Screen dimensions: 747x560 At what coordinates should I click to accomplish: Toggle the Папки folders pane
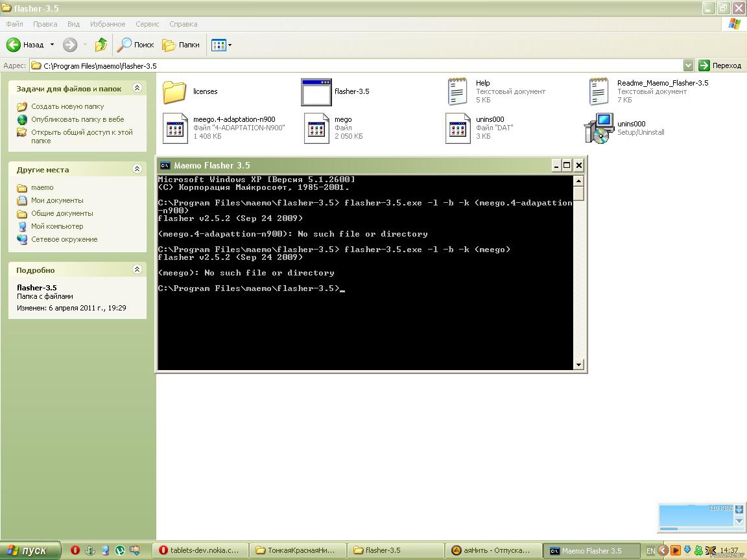tap(181, 45)
